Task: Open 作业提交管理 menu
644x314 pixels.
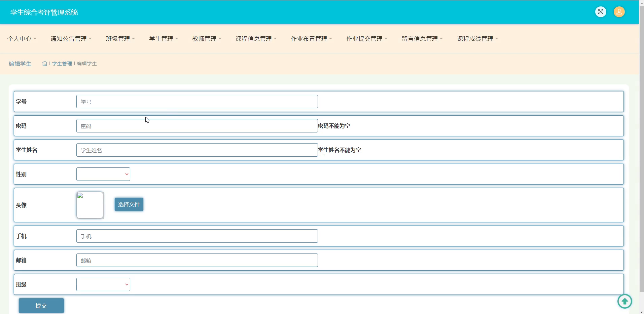Action: [x=367, y=39]
